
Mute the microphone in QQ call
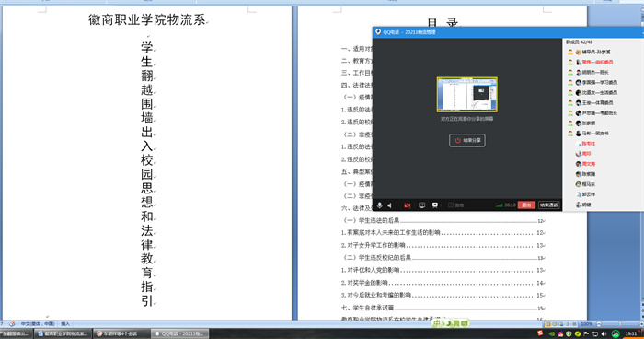[380, 205]
